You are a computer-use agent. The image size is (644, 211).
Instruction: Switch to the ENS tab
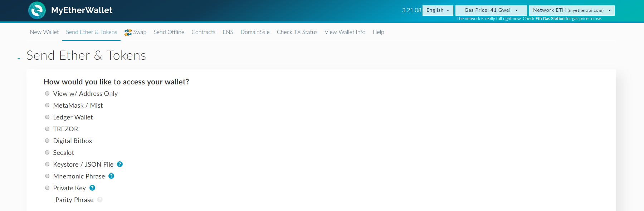(228, 32)
